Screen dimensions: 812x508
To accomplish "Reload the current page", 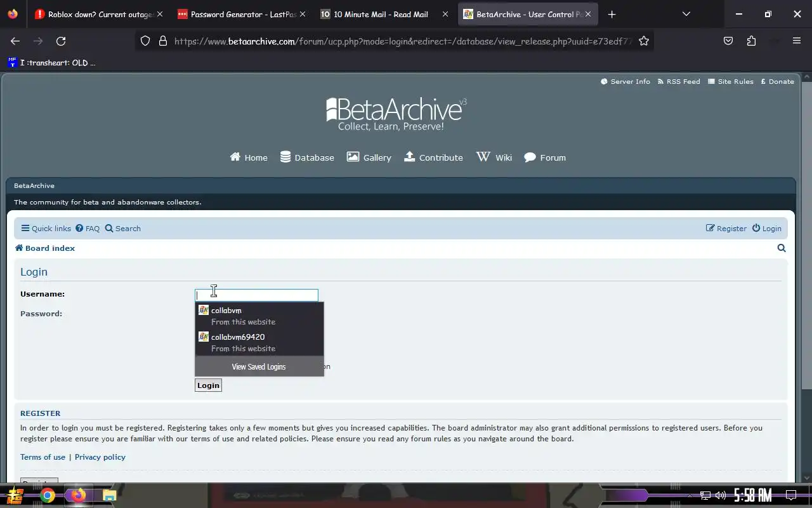I will point(61,41).
